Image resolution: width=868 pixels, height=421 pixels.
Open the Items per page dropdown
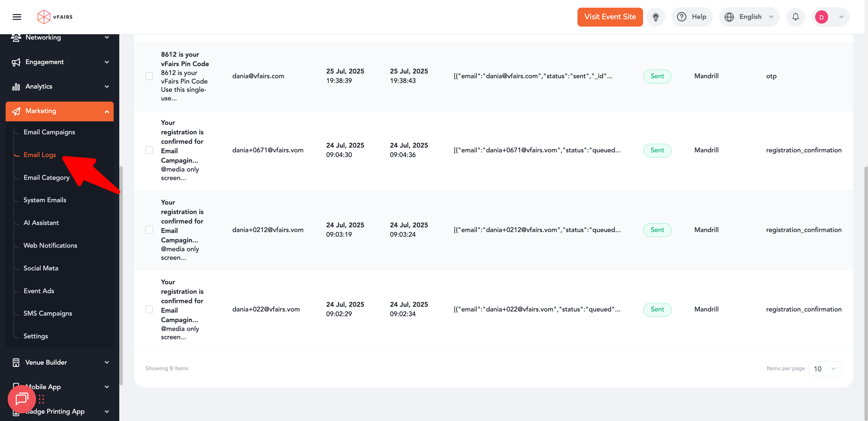tap(825, 368)
